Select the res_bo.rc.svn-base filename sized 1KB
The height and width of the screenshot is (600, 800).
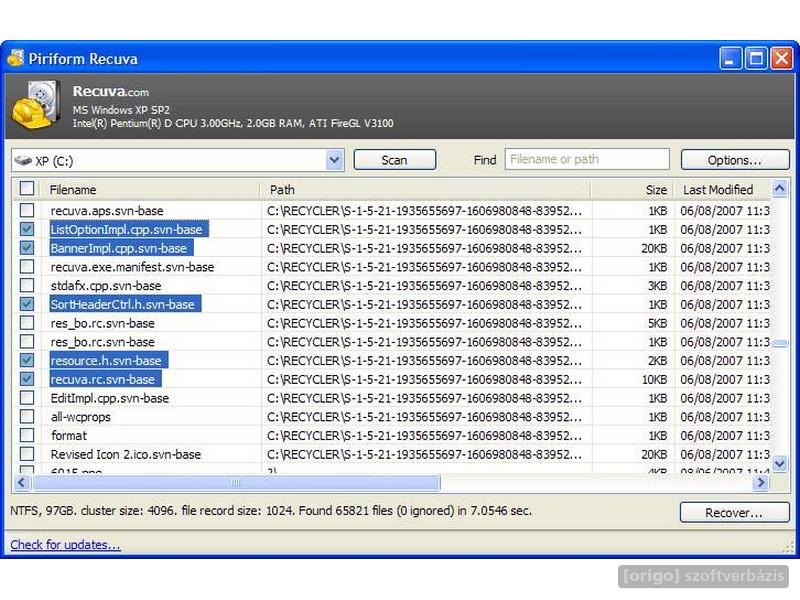tap(103, 342)
